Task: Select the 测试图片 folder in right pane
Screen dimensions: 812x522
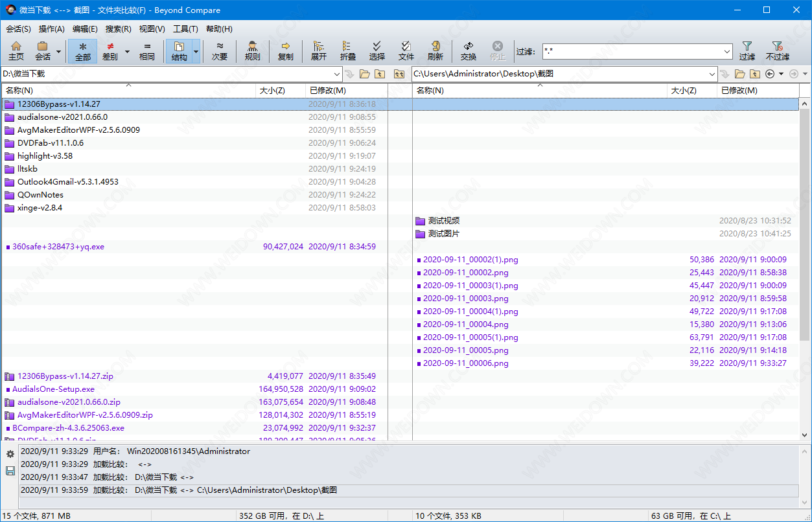Action: pos(444,234)
